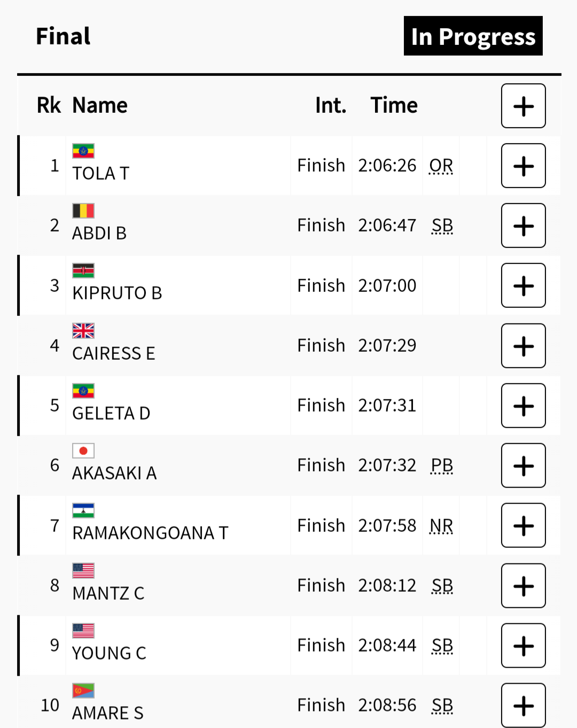Expand details for ABDI B
The image size is (577, 728).
point(523,226)
